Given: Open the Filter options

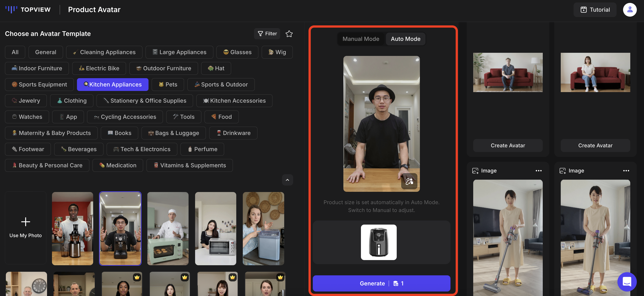Looking at the screenshot, I should [x=267, y=34].
